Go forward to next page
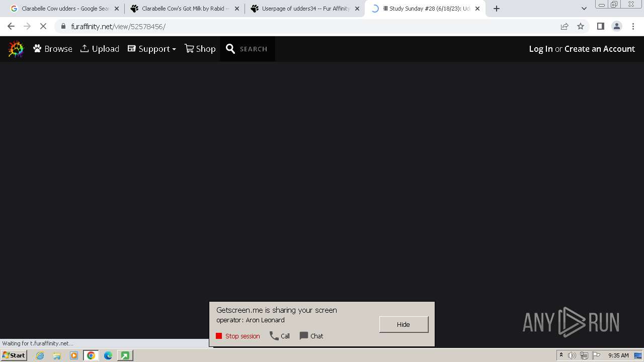The image size is (644, 362). (27, 26)
